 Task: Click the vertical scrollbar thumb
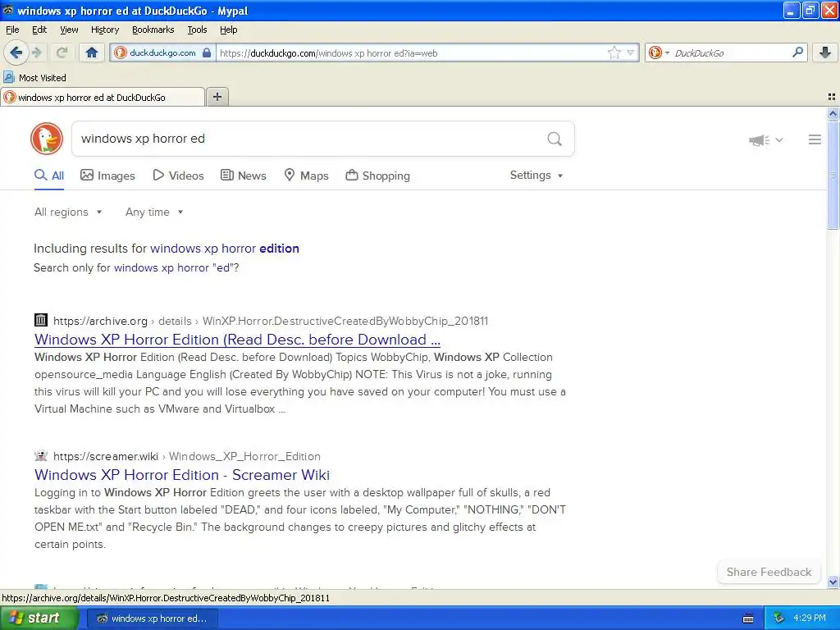click(x=833, y=174)
